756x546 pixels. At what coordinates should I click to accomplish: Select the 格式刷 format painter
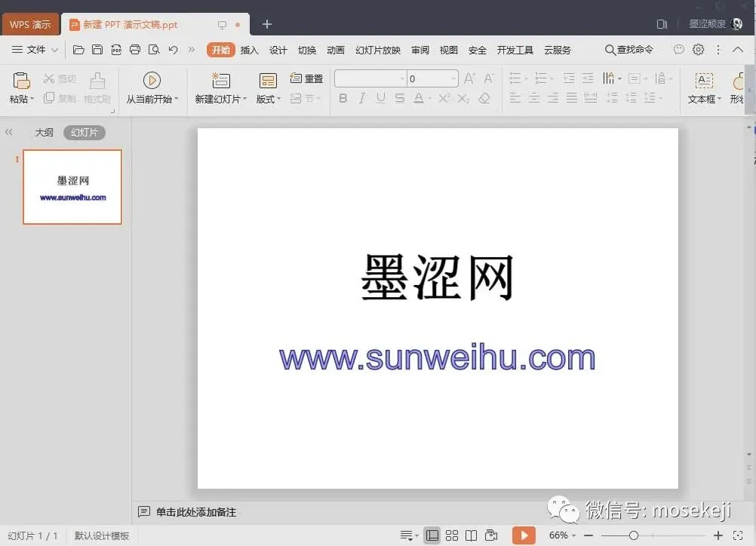pyautogui.click(x=97, y=88)
